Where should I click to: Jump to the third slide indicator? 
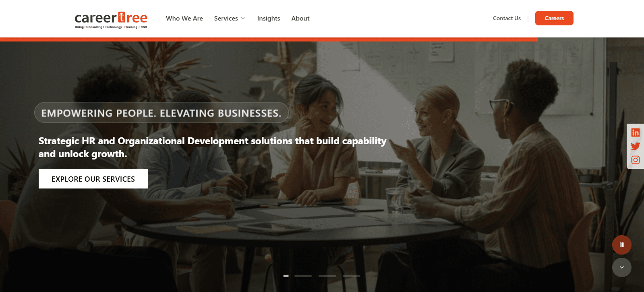(327, 276)
